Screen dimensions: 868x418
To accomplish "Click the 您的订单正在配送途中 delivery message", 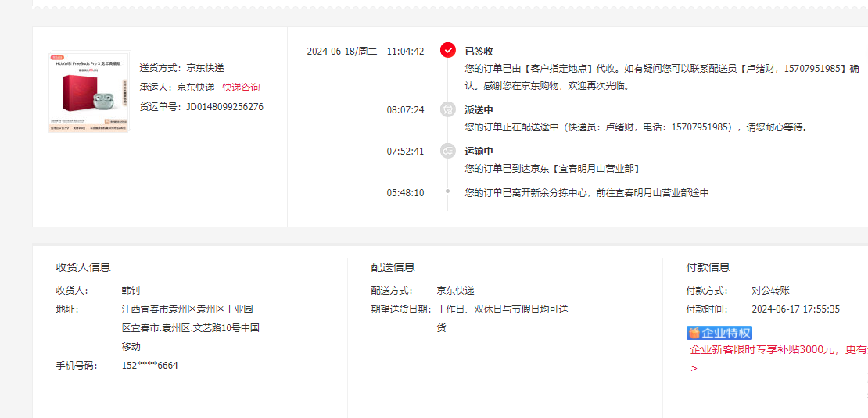I will point(637,127).
